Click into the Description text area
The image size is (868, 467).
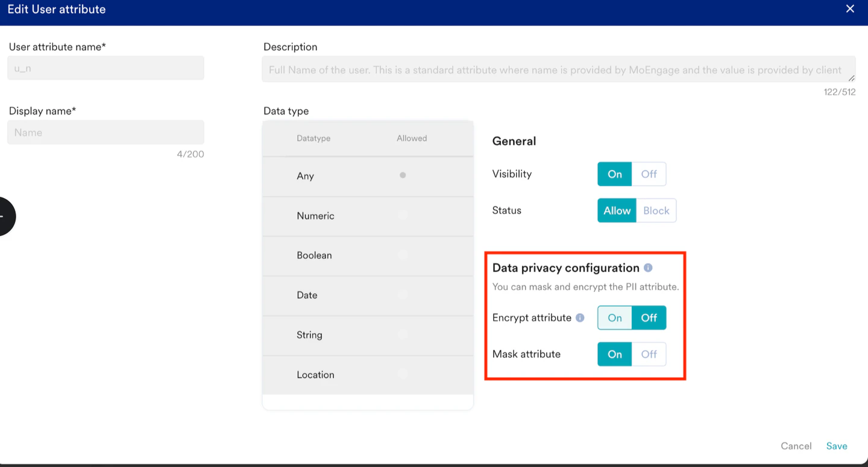click(559, 69)
